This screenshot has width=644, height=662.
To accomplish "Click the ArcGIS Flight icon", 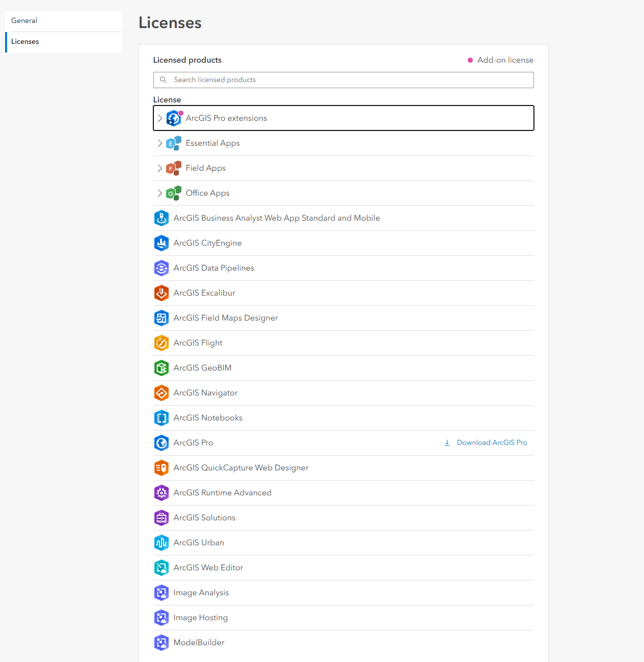I will (162, 343).
